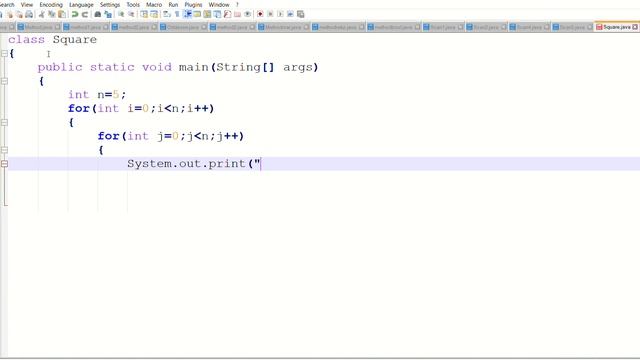Click the Zoom In icon
Image resolution: width=640 pixels, height=360 pixels.
coord(121,14)
